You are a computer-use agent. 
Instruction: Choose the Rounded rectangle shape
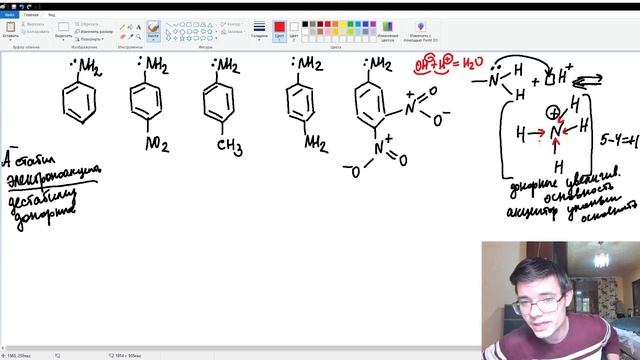[x=196, y=25]
